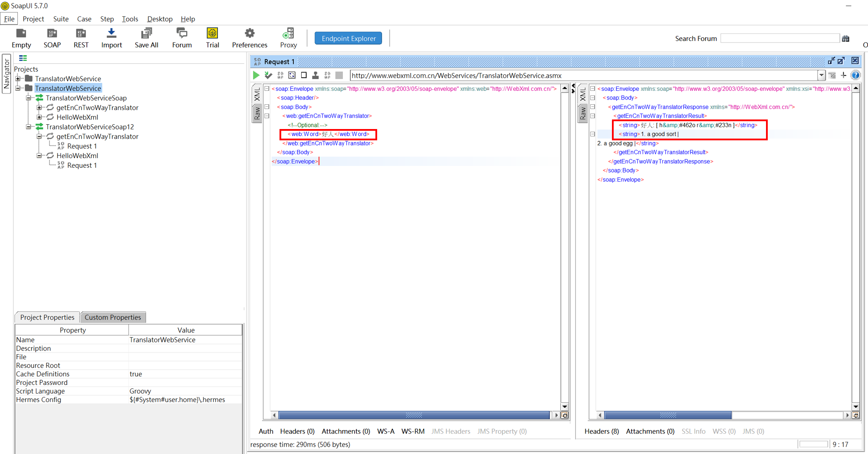Image resolution: width=868 pixels, height=454 pixels.
Task: Click the Search Forum input field
Action: pyautogui.click(x=780, y=38)
